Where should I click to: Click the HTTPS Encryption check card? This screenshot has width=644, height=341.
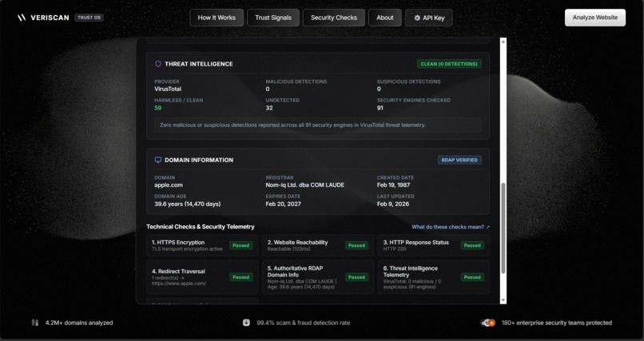pos(202,245)
